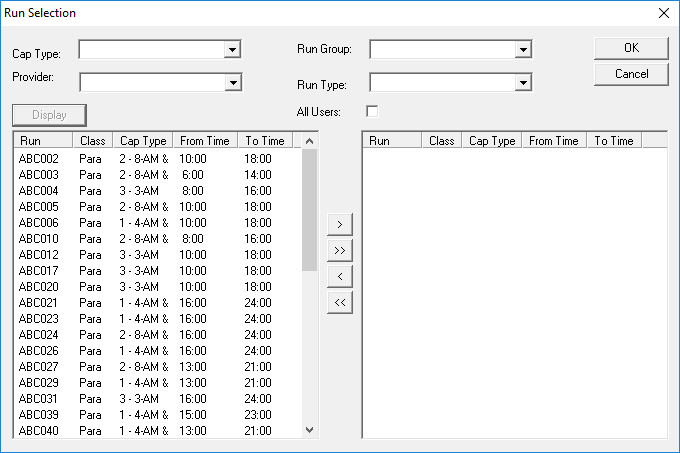Open the Cap Type dropdown
This screenshot has height=453, width=680.
point(232,50)
